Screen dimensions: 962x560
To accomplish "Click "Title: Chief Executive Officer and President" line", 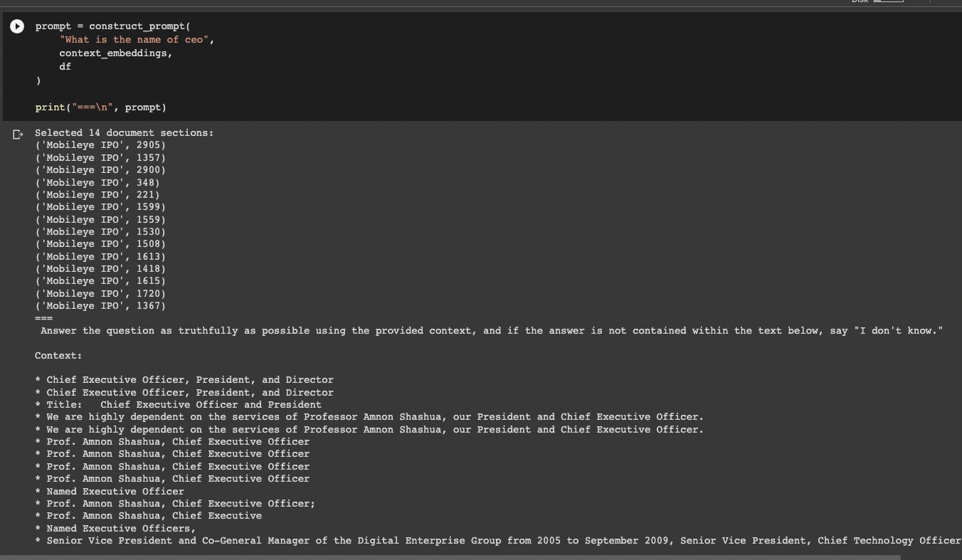I will pos(178,405).
